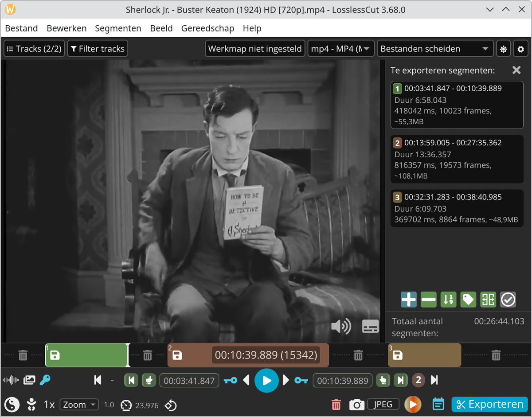Close the segments export panel
Image resolution: width=532 pixels, height=417 pixels.
coord(516,70)
